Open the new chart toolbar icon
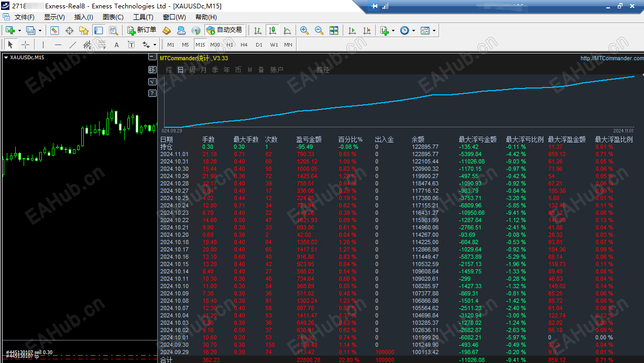The width and height of the screenshot is (644, 363). coord(10,30)
